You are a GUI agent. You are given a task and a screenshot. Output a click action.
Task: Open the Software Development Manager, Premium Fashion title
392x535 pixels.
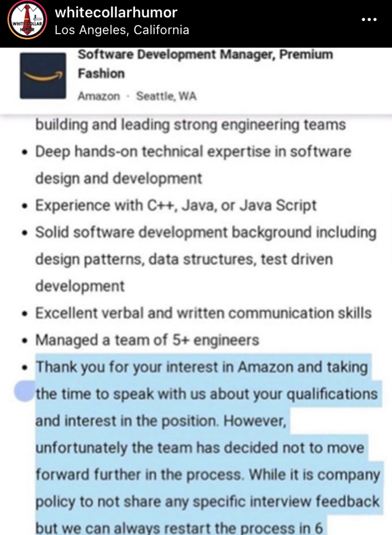pyautogui.click(x=206, y=64)
